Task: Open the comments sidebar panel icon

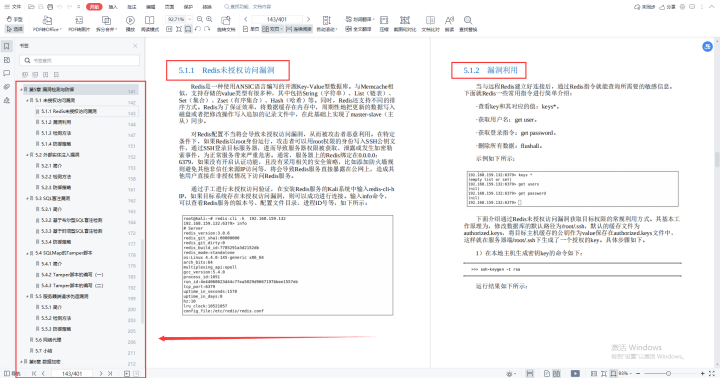Action: click(6, 73)
